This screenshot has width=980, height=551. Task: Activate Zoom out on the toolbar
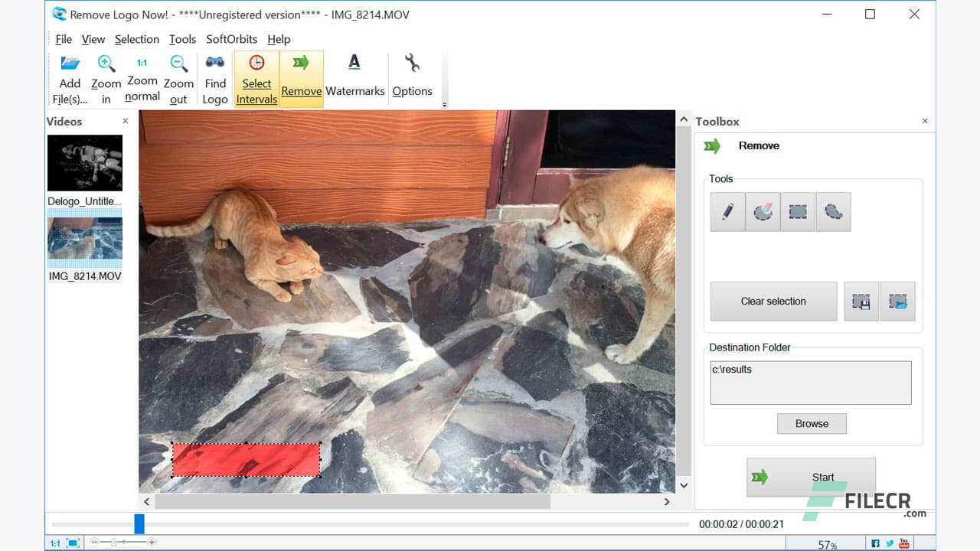click(x=178, y=75)
